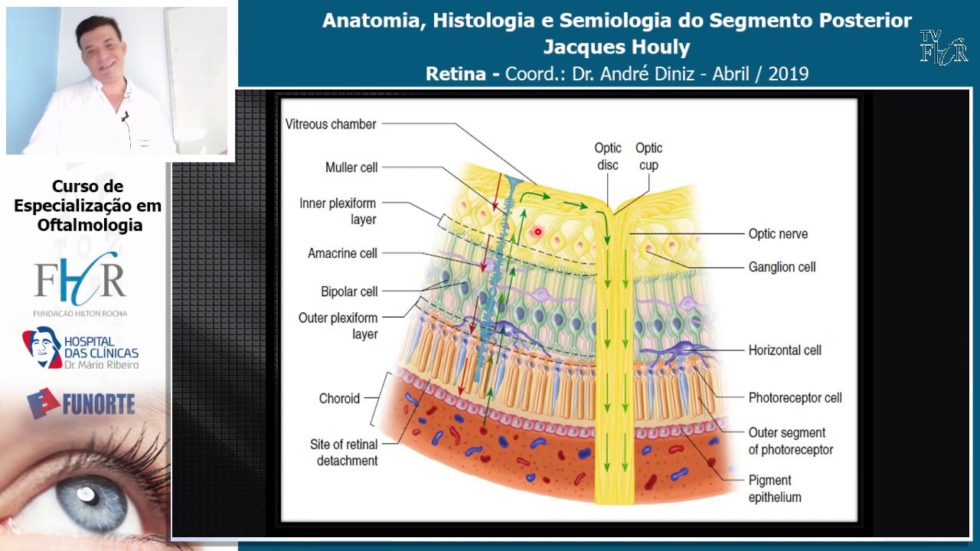The width and height of the screenshot is (980, 551).
Task: Click the 'Inner plexiform layer' label
Action: [x=338, y=211]
